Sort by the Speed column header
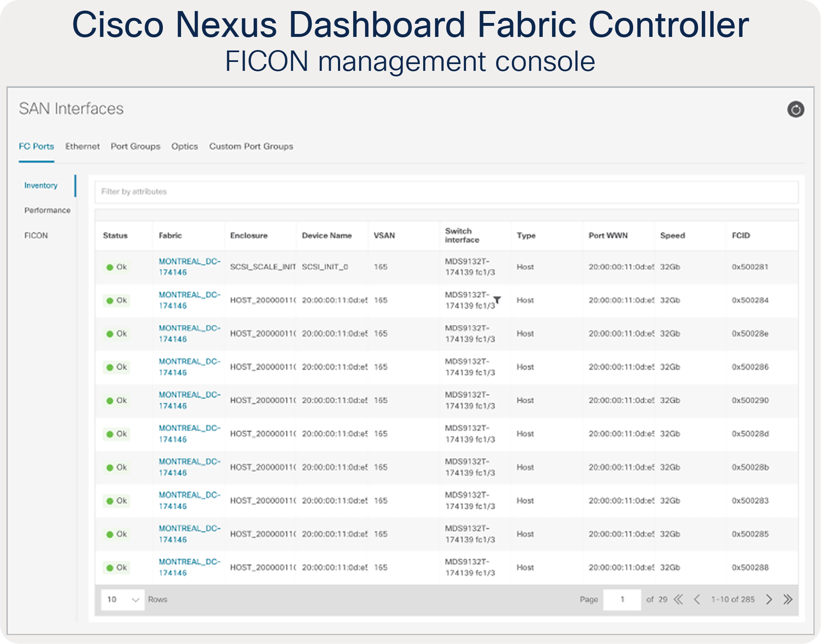This screenshot has width=821, height=644. (x=673, y=235)
